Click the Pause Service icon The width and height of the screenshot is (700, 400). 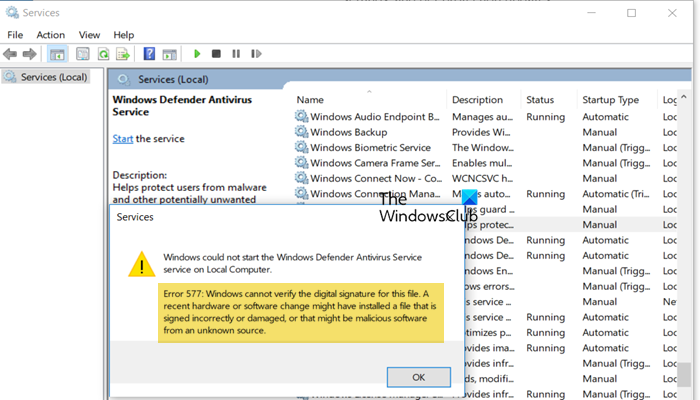236,54
